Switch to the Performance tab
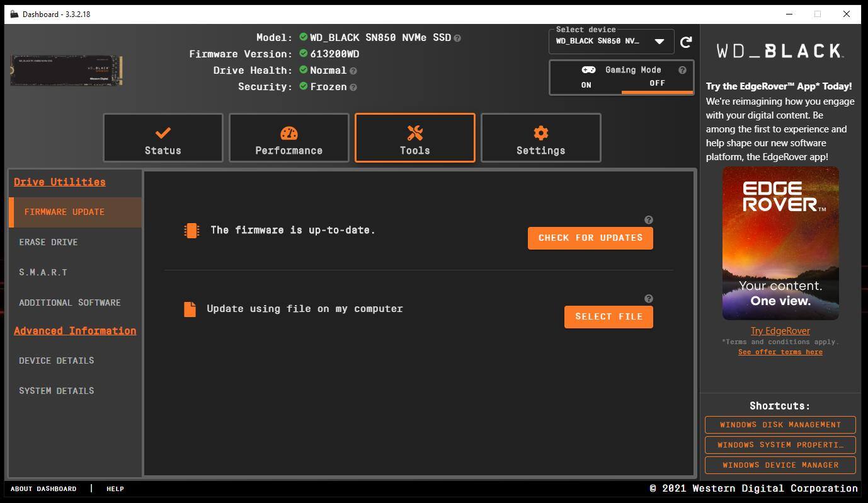The width and height of the screenshot is (868, 503). pos(289,138)
